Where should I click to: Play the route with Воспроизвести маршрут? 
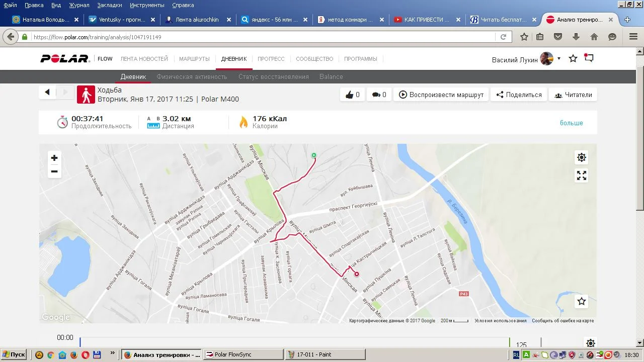441,95
